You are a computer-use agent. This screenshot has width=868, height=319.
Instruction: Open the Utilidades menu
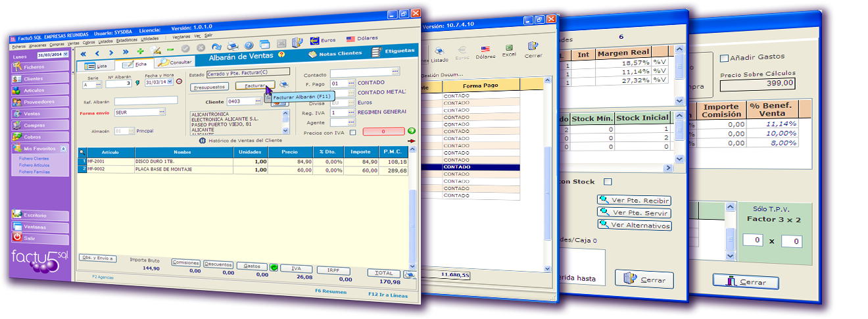[149, 39]
